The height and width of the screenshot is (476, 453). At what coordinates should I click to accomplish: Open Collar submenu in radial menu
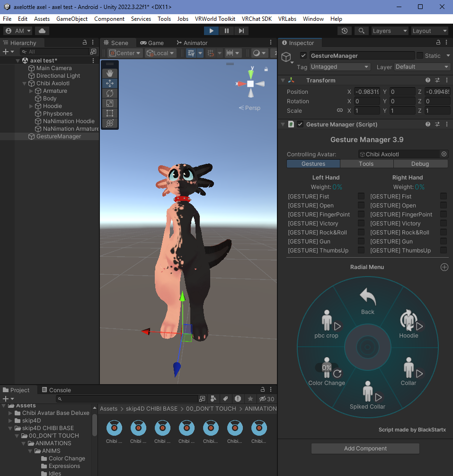coord(409,372)
